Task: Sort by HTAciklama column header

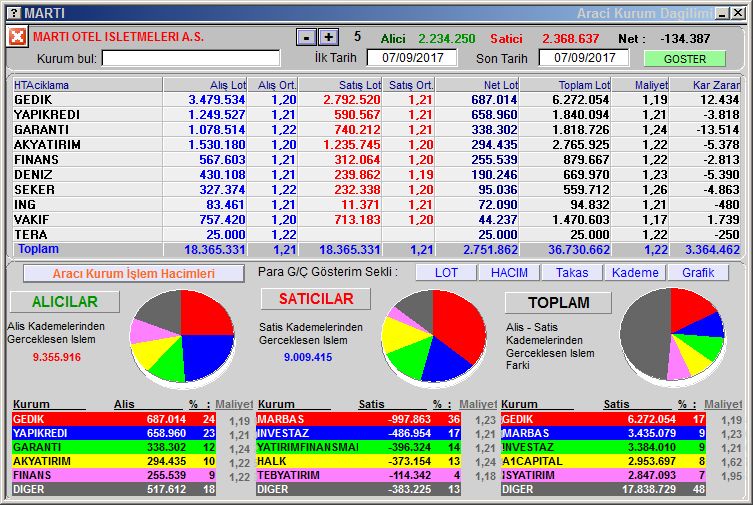Action: pyautogui.click(x=88, y=85)
